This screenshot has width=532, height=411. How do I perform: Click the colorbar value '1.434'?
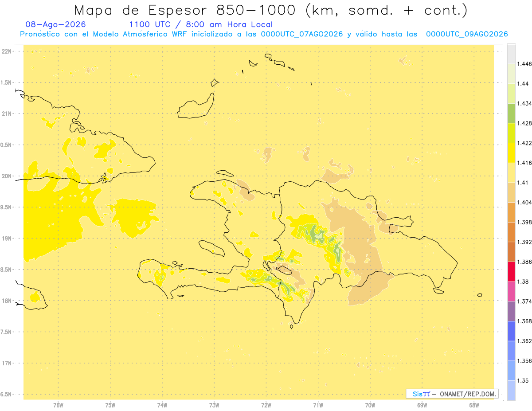(524, 103)
